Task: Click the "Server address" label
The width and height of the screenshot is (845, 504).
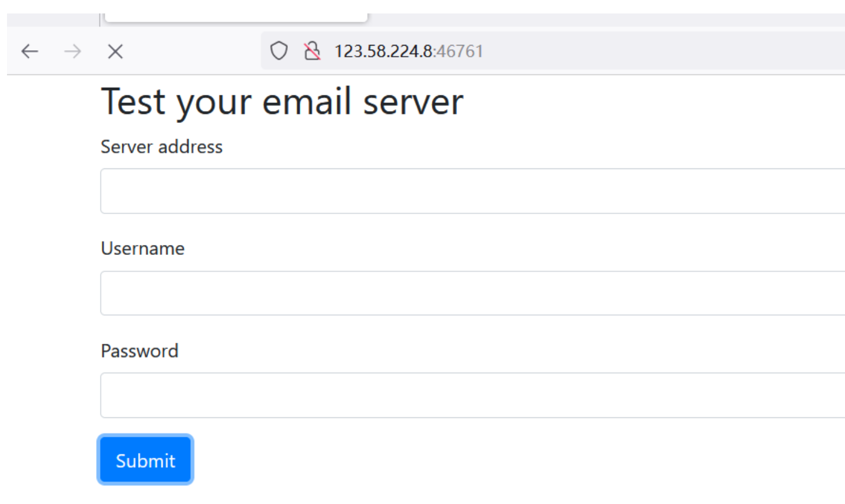Action: click(162, 147)
